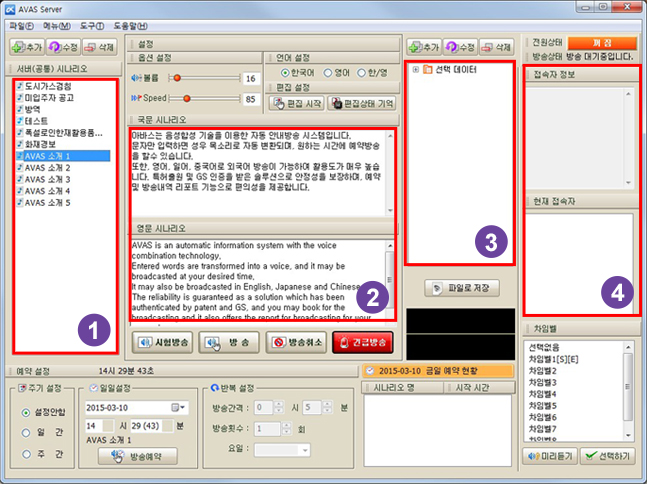Click the 볼륨 slider handle

[177, 78]
